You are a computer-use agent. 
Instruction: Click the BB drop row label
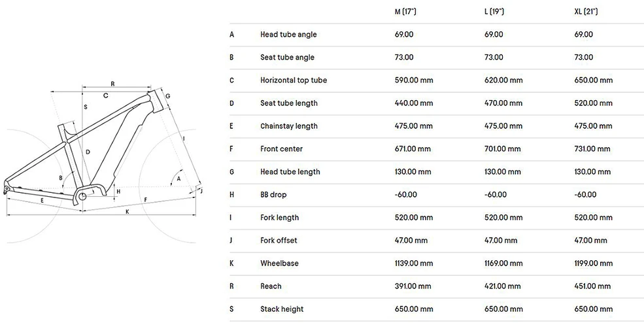[x=273, y=195]
